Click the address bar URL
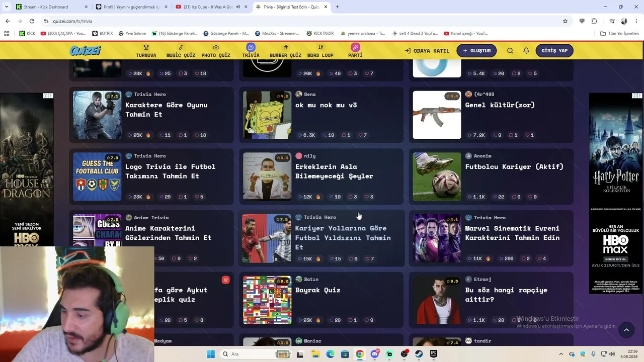Viewport: 644px width, 362px height. coord(72,21)
